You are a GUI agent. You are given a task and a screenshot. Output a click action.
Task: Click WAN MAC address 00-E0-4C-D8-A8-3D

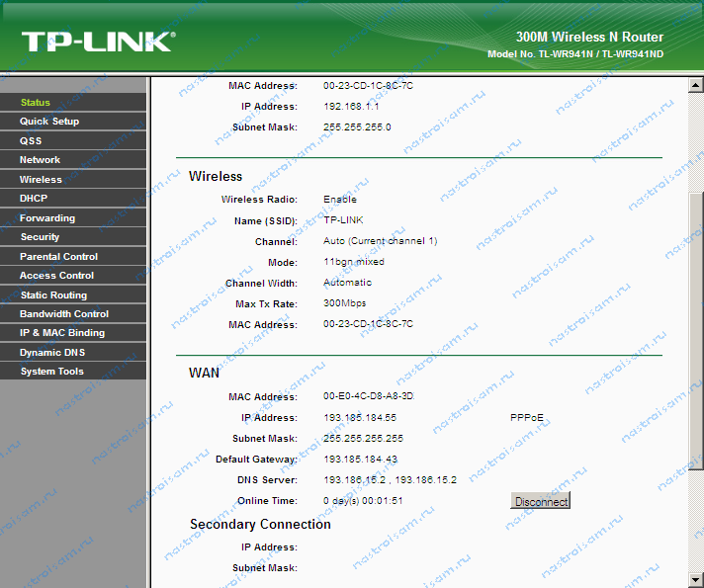[368, 396]
